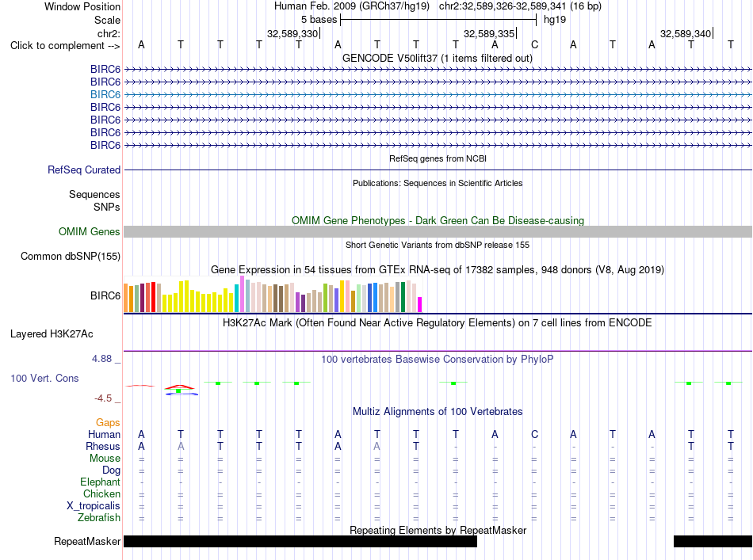Click the magenta last bar in GTEx chart
This screenshot has width=753, height=560.
420,305
